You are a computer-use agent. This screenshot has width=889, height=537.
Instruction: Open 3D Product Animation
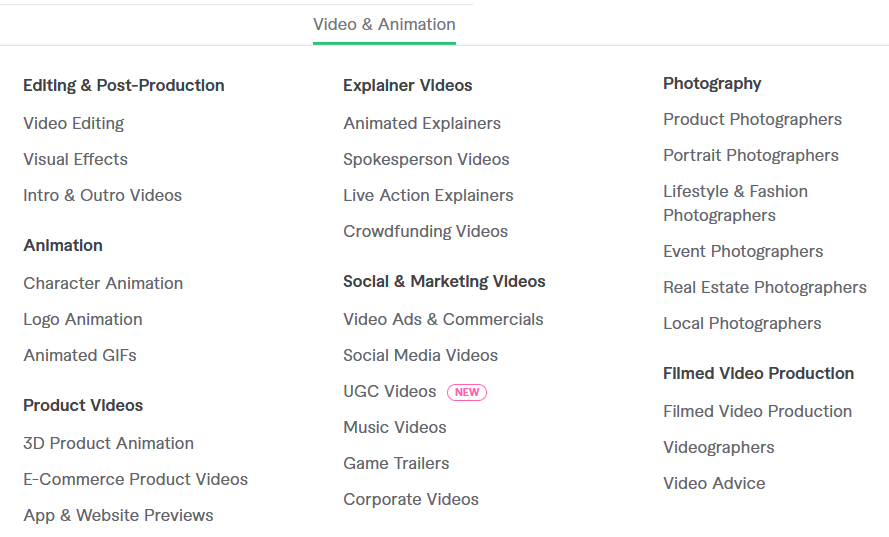(108, 443)
